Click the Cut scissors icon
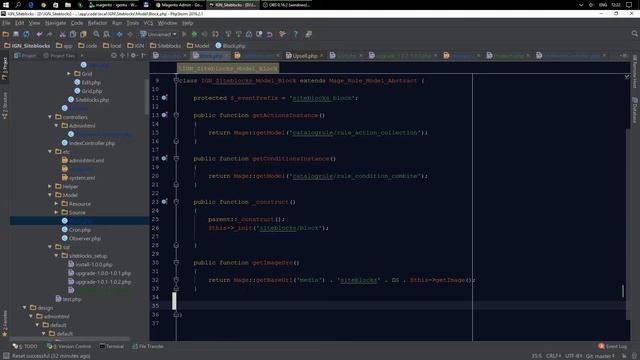The width and height of the screenshot is (640, 360). click(62, 34)
